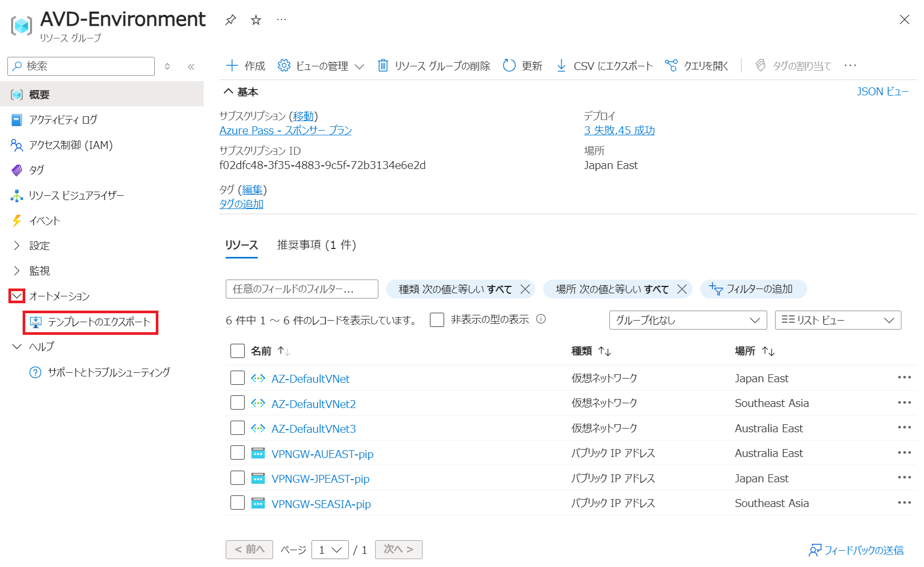
Task: Click the 作成 plus icon
Action: pyautogui.click(x=232, y=66)
